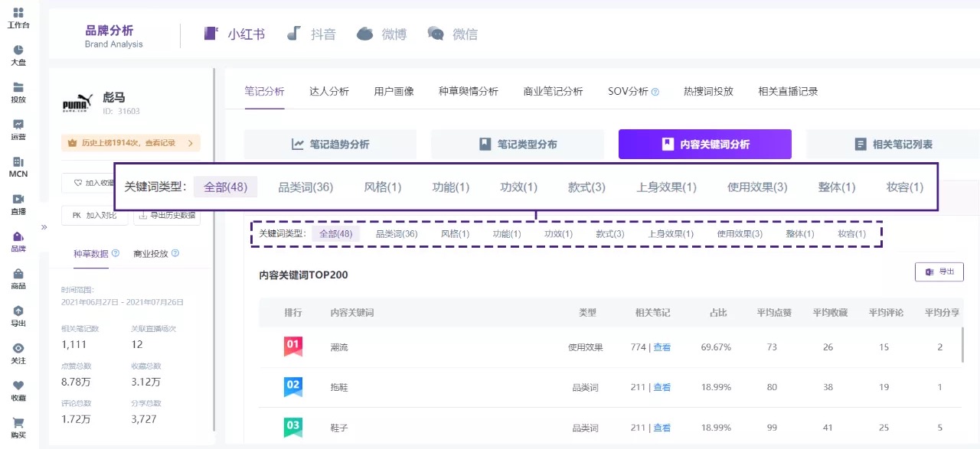Switch to the 微信 platform tab

point(452,34)
